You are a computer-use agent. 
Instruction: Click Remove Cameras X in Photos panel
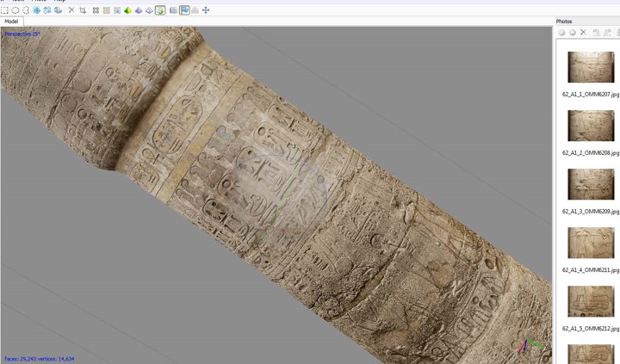pos(583,33)
